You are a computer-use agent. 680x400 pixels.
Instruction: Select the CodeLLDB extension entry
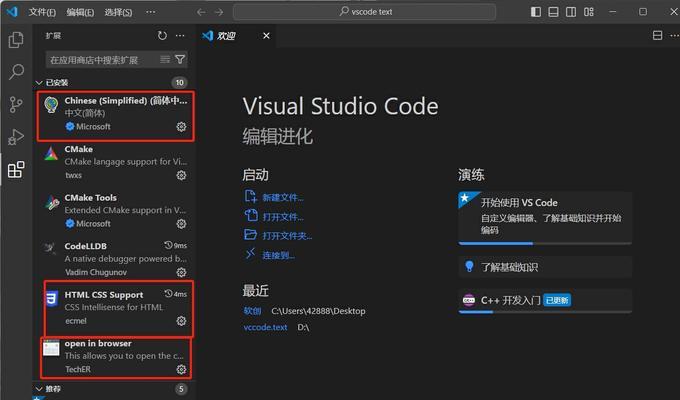click(x=115, y=259)
